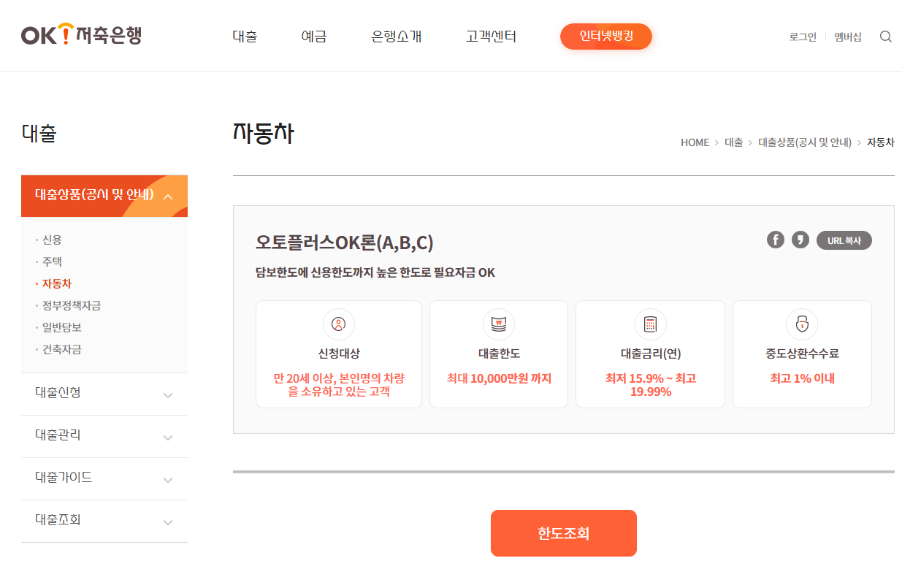The height and width of the screenshot is (588, 902).
Task: Open the 고객센터 top menu
Action: point(491,37)
